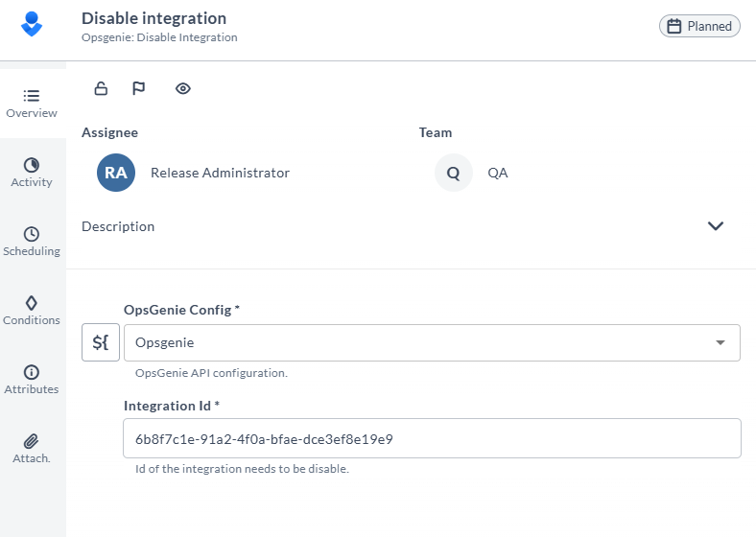Click the calendar icon in Planned badge
Screen dimensions: 756x537
tap(674, 26)
